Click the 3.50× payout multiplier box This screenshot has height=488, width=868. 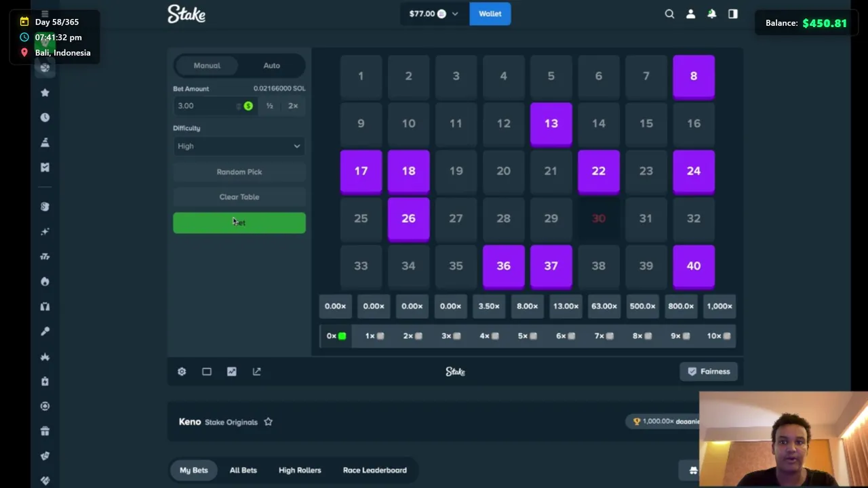(489, 306)
